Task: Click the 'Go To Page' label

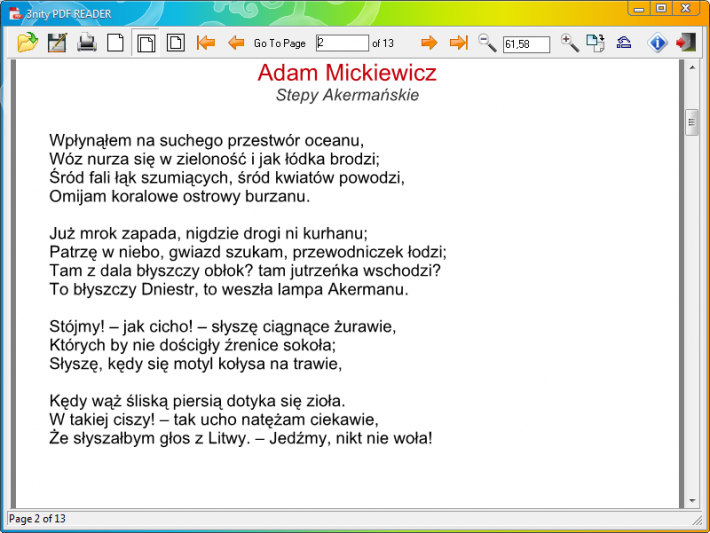Action: 279,43
